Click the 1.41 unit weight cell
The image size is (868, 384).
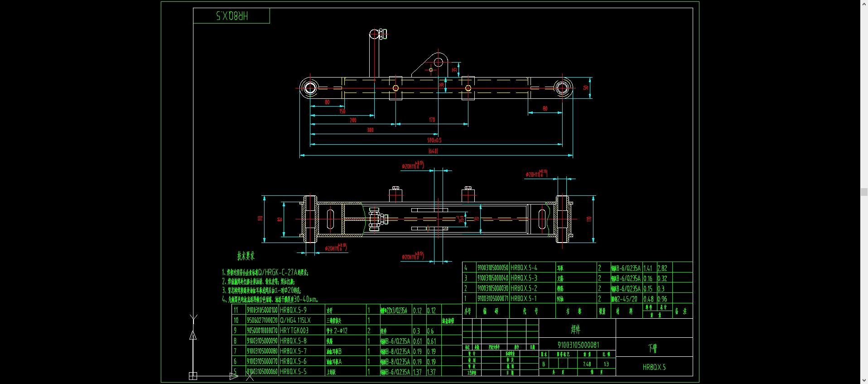pos(648,268)
